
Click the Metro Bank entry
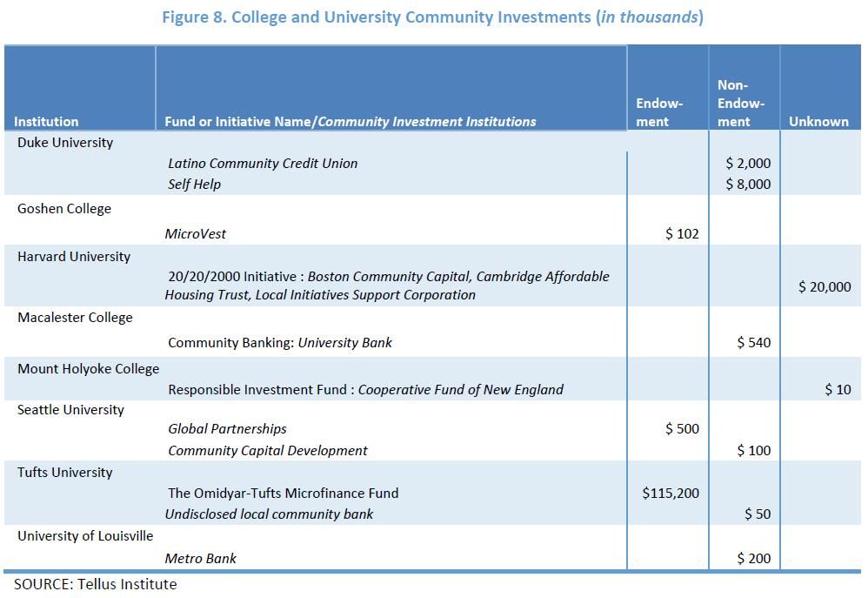(x=200, y=559)
